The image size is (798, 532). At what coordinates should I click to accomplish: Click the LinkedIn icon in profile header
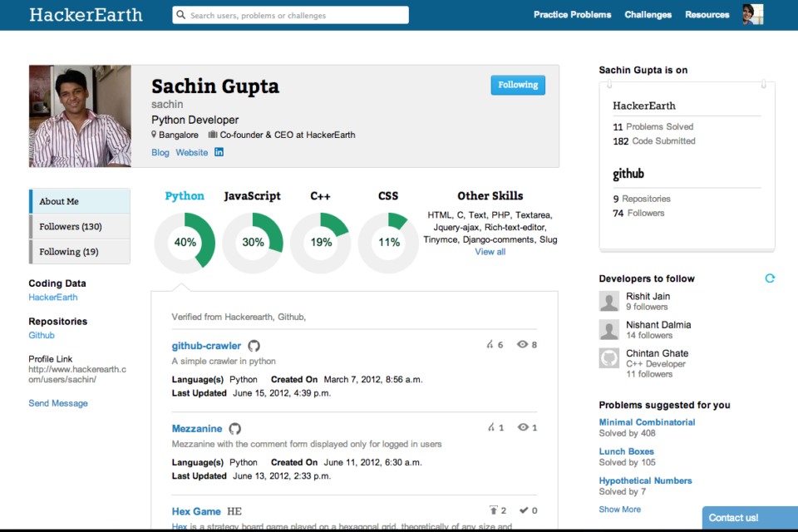click(219, 152)
